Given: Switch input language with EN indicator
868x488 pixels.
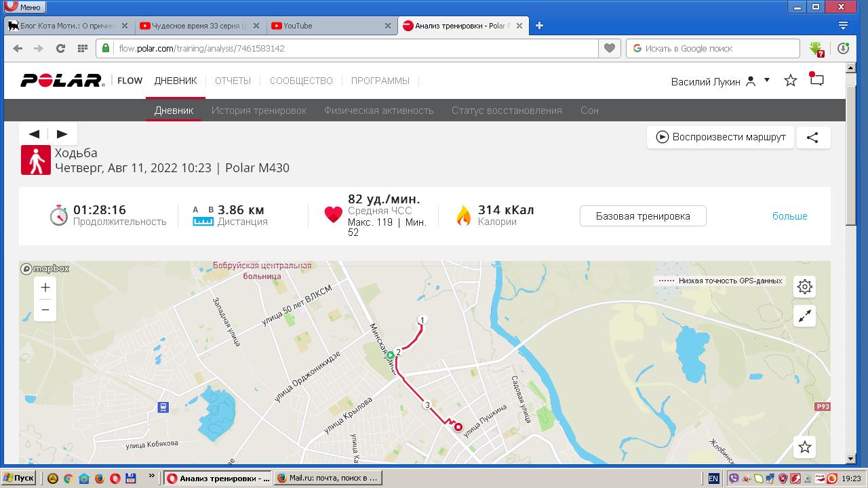Looking at the screenshot, I should [713, 479].
